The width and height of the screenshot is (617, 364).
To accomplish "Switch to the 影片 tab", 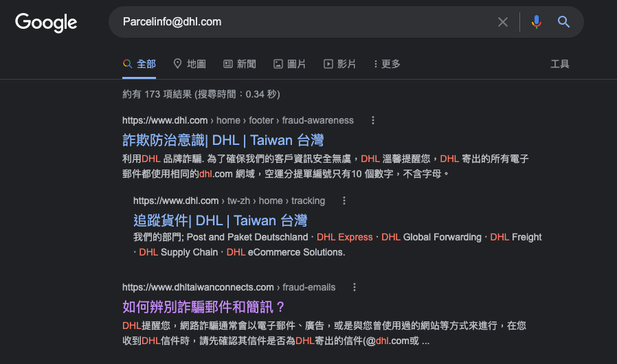I will 339,64.
